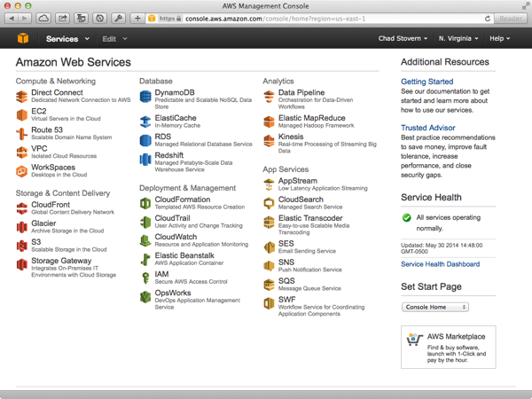Open the Elastic Beanstalk service link
The height and width of the screenshot is (399, 532).
pos(184,255)
